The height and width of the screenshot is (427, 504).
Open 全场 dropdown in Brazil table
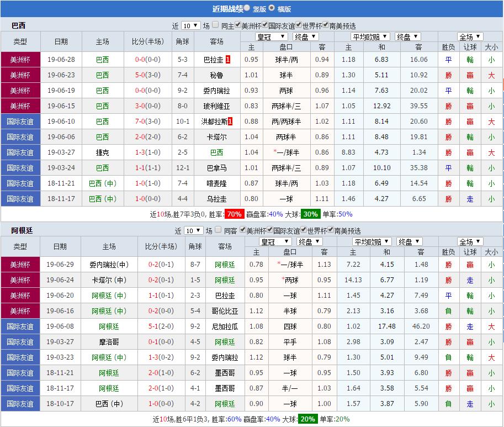tap(470, 36)
